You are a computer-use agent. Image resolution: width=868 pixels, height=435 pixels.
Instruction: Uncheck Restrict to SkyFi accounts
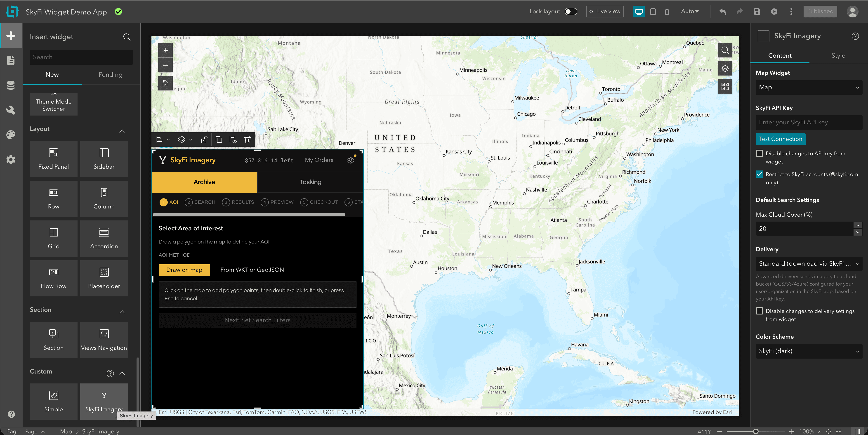[759, 174]
